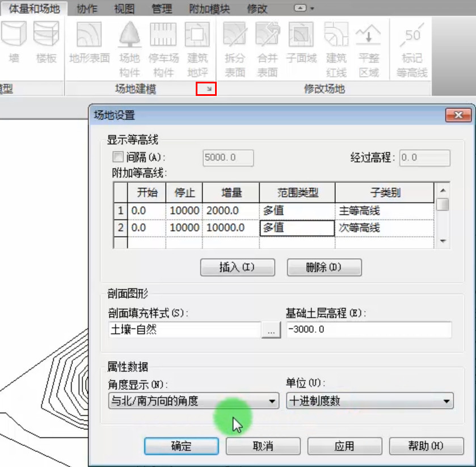The image size is (476, 467).
Task: Click the ribbon minimize toggle button
Action: click(300, 8)
